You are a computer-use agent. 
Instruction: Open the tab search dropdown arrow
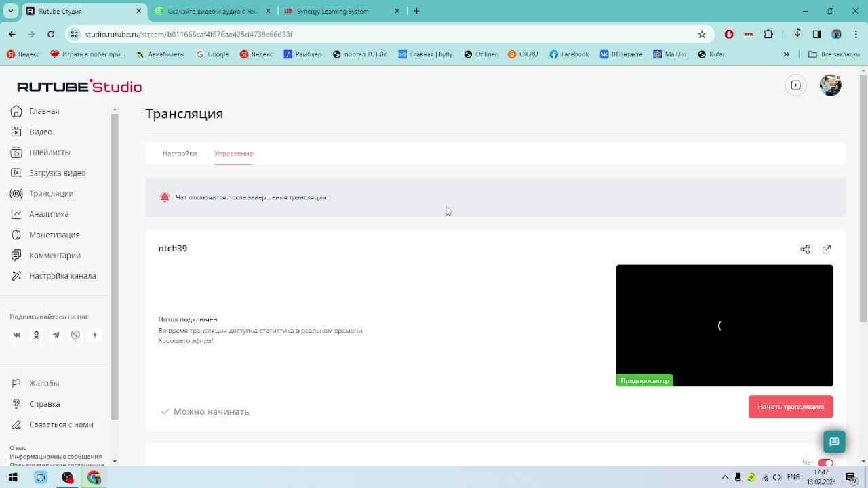tap(11, 11)
